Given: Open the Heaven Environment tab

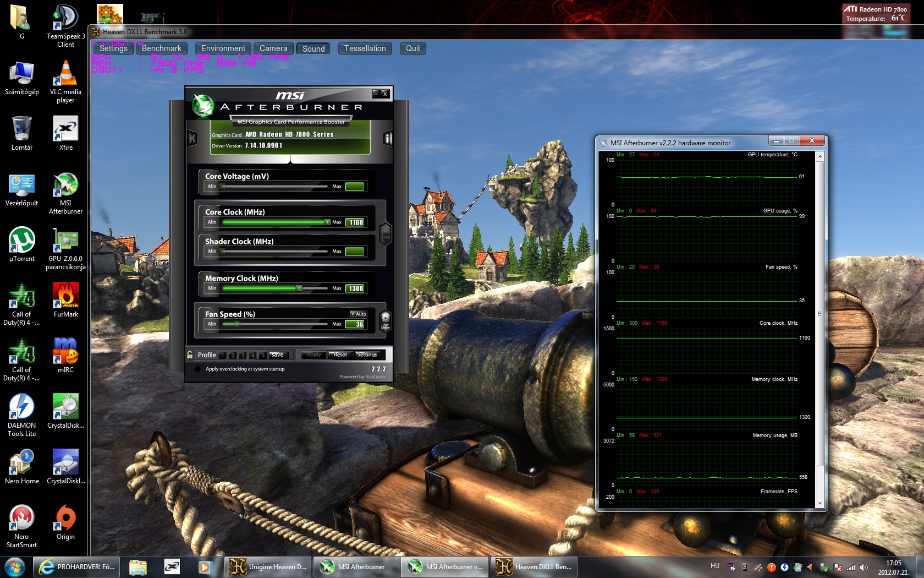Looking at the screenshot, I should tap(223, 48).
